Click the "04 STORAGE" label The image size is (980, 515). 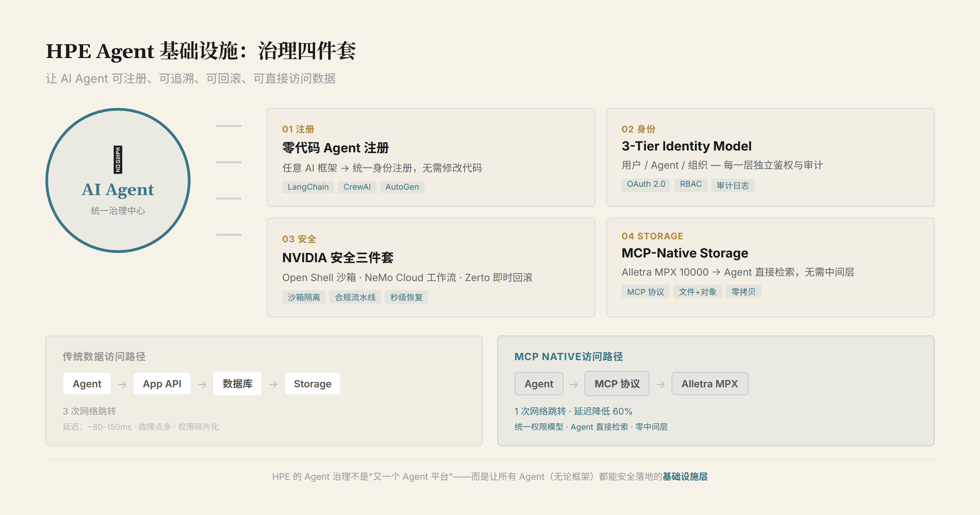653,236
